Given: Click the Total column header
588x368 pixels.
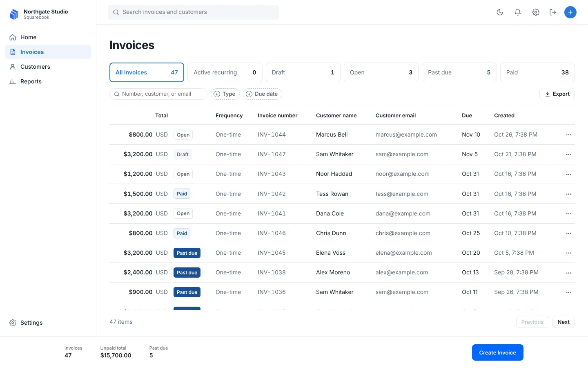Looking at the screenshot, I should [x=161, y=115].
